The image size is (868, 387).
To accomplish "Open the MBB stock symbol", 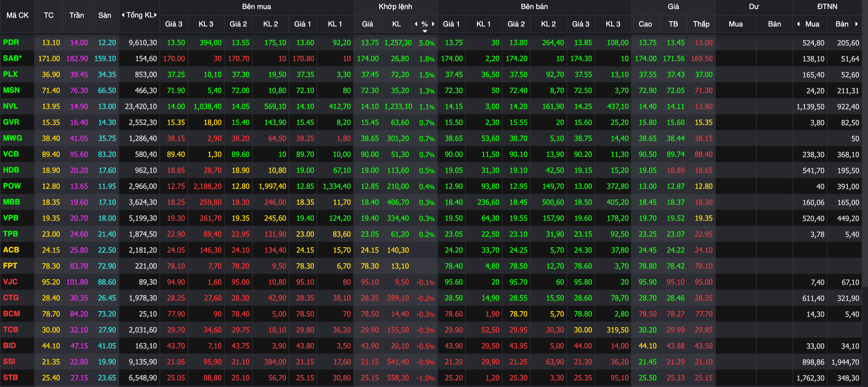I will pos(11,202).
